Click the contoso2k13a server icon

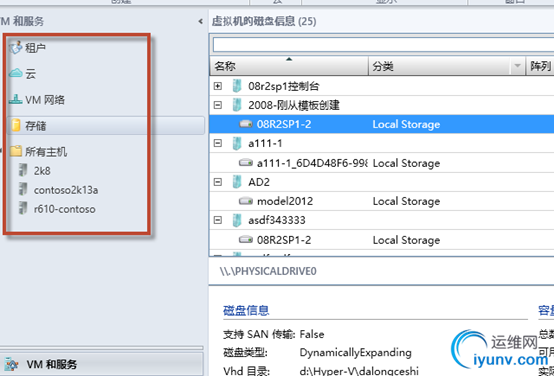[x=23, y=189]
